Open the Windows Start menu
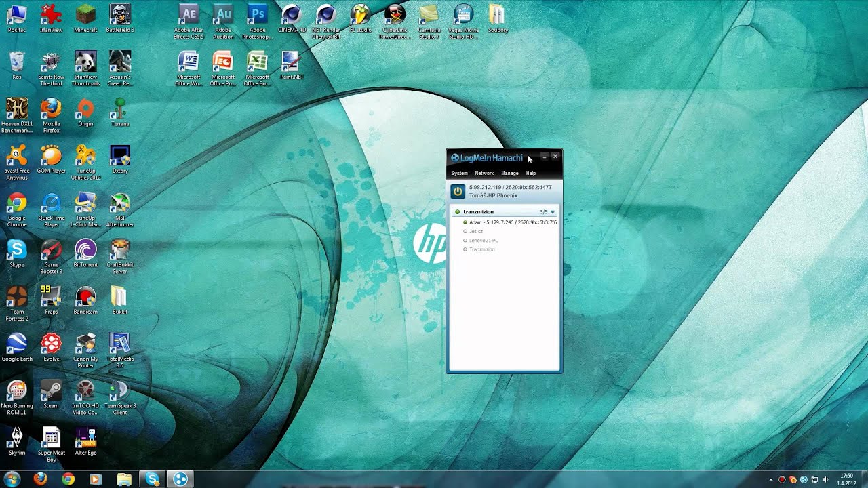The width and height of the screenshot is (868, 488). click(12, 479)
